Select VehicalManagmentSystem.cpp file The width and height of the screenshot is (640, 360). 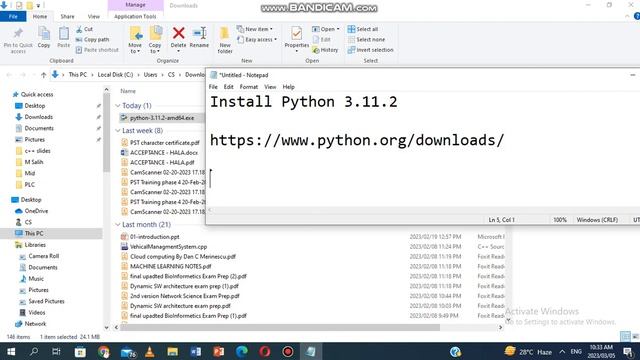[x=168, y=247]
